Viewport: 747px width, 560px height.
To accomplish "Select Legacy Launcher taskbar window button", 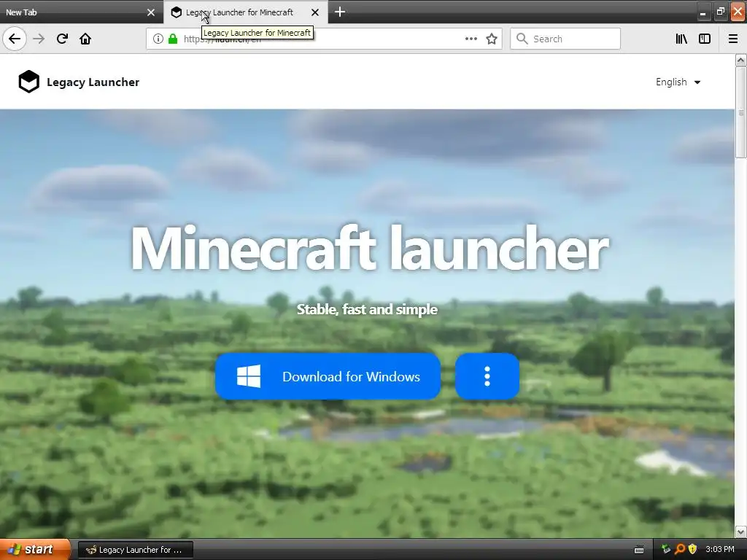I will (136, 550).
